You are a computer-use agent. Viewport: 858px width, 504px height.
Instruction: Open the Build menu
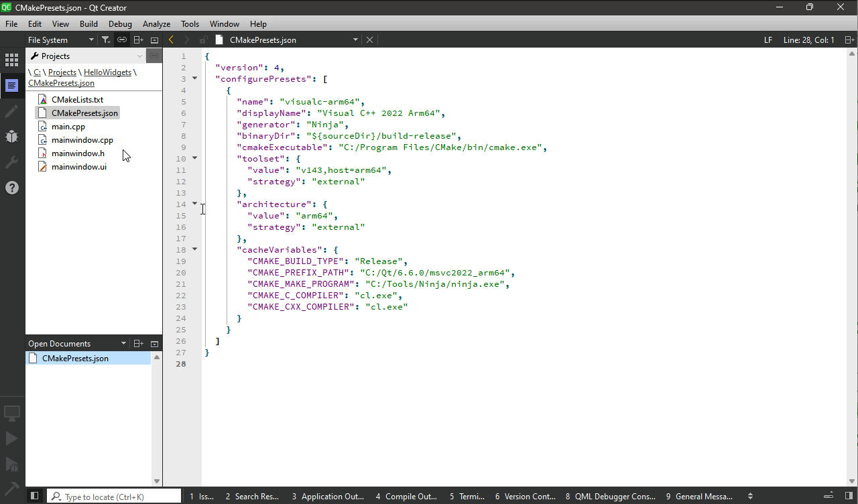tap(88, 24)
